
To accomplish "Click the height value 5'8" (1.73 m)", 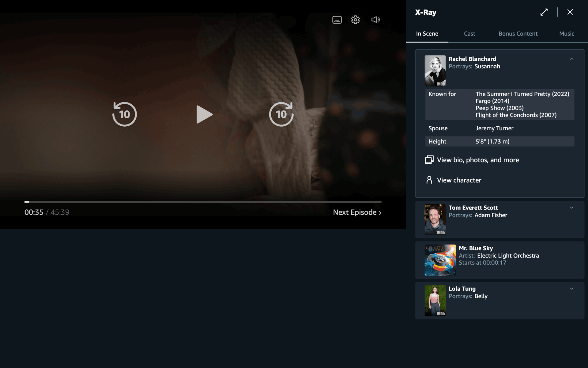I will 492,141.
